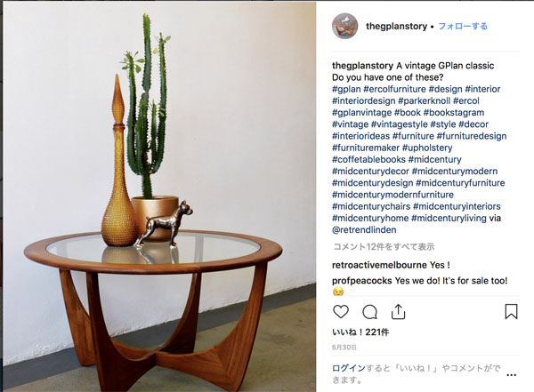Open three-dot more options menu

pos(512,375)
